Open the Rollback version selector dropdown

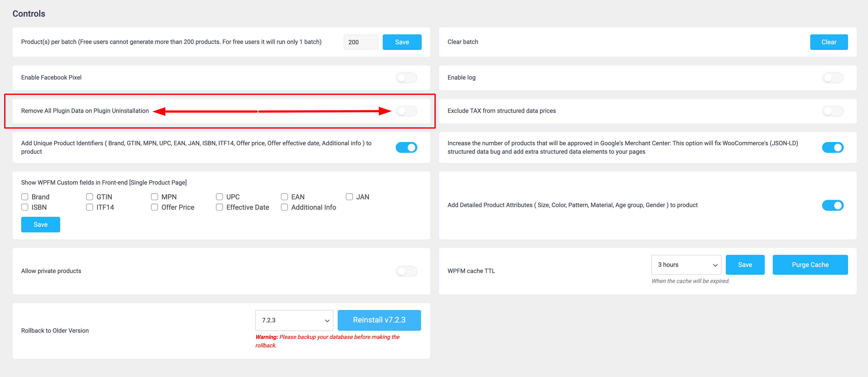(x=293, y=319)
